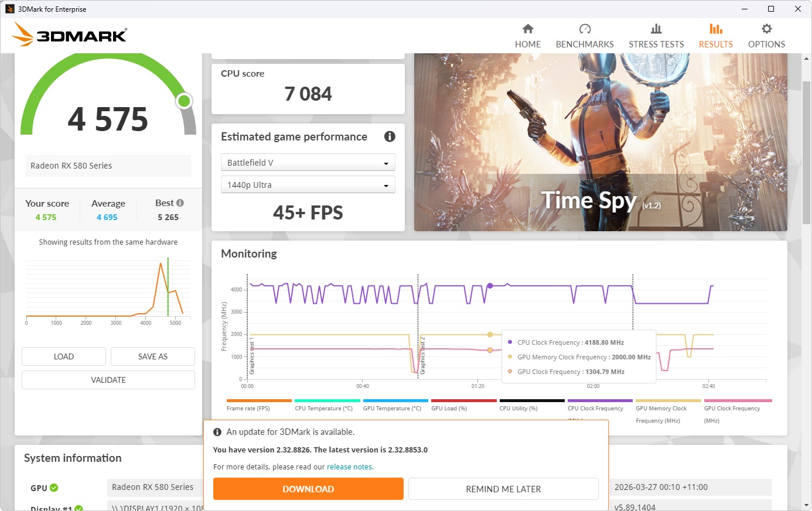Image resolution: width=812 pixels, height=511 pixels.
Task: Click the System information heading
Action: pos(73,458)
